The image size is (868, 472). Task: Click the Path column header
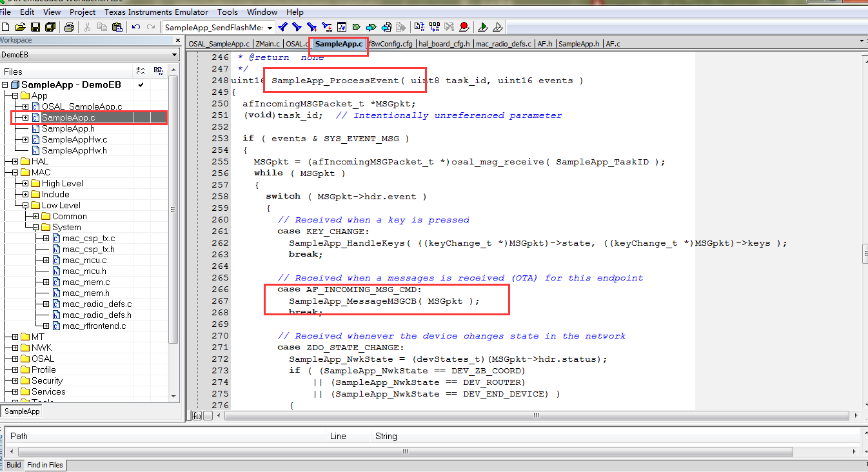pyautogui.click(x=166, y=436)
